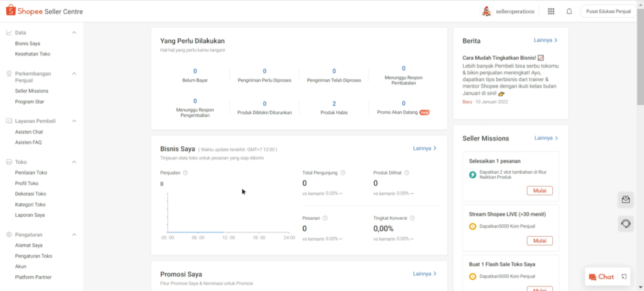Open Alamat Saya menu item
This screenshot has width=644, height=291.
(x=29, y=245)
